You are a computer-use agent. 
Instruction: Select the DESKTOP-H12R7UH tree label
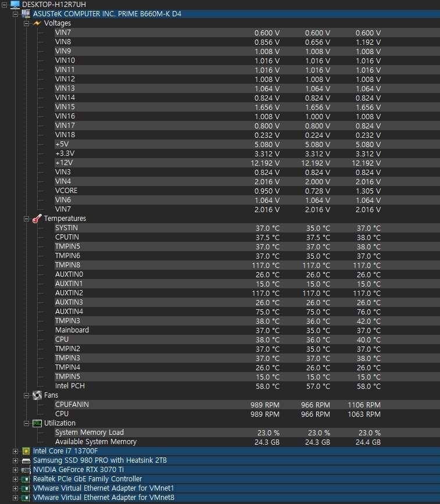pos(54,5)
